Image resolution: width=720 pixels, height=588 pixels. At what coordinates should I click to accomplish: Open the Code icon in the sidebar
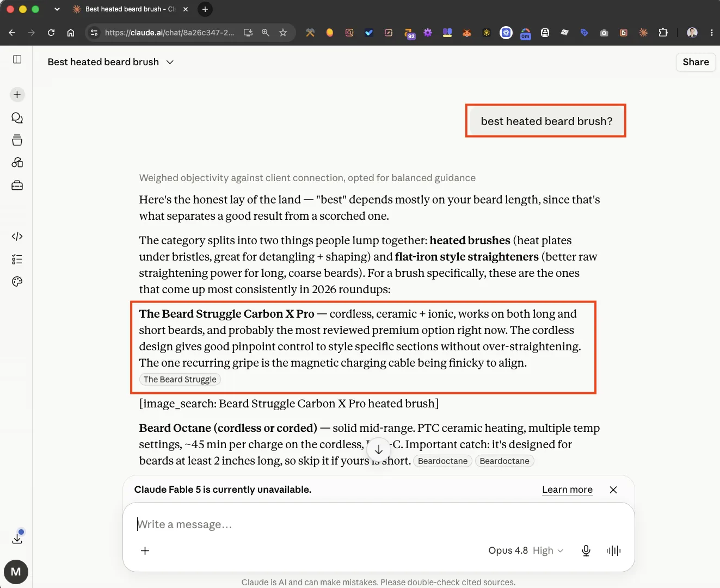pos(17,236)
